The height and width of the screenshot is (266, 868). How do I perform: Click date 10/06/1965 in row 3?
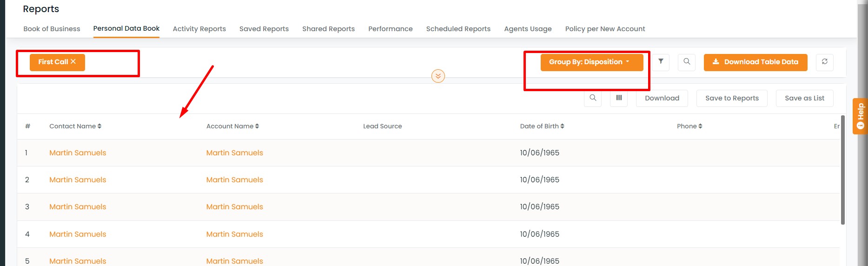pos(539,206)
